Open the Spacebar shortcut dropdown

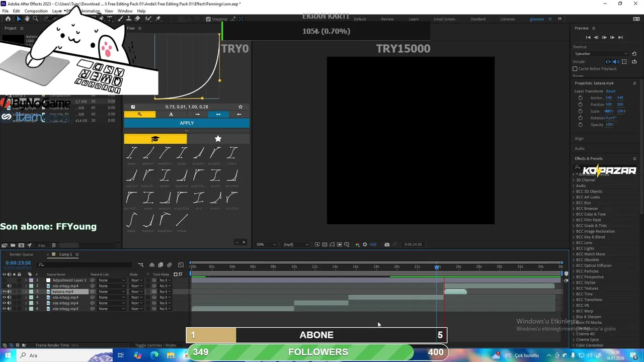(x=601, y=54)
